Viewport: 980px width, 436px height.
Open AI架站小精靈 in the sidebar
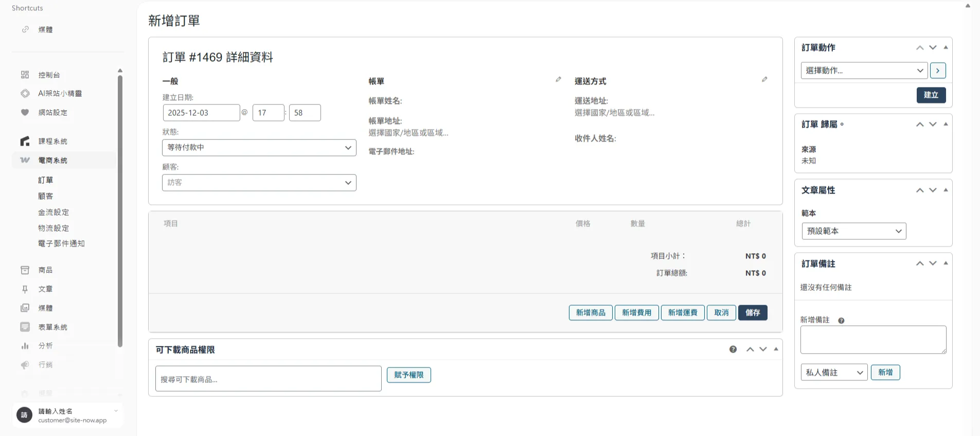tap(60, 94)
